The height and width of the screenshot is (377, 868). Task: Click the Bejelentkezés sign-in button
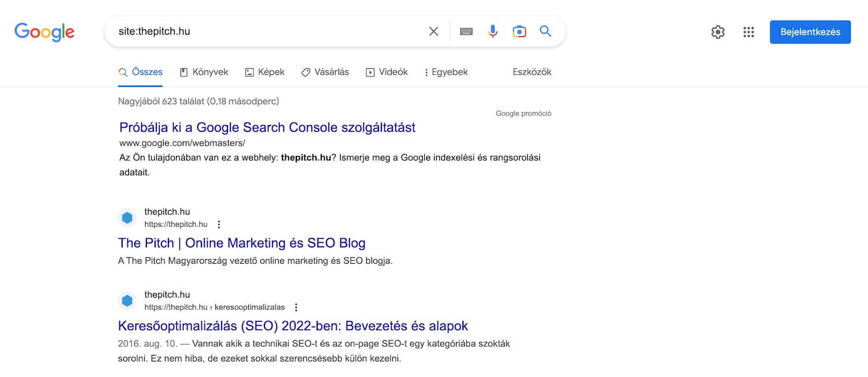810,32
